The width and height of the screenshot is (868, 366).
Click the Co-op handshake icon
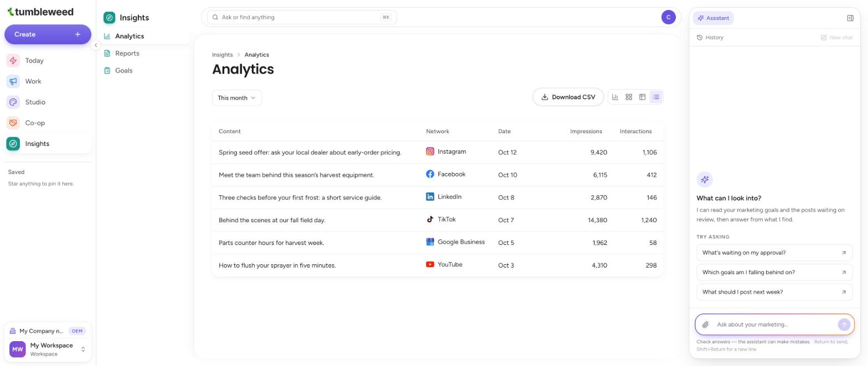(x=13, y=123)
